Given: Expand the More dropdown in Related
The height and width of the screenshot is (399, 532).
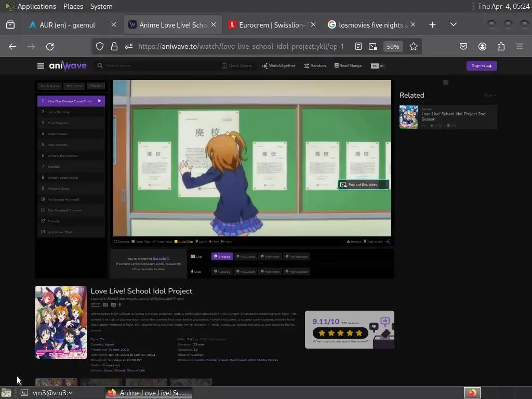Looking at the screenshot, I should 490,96.
